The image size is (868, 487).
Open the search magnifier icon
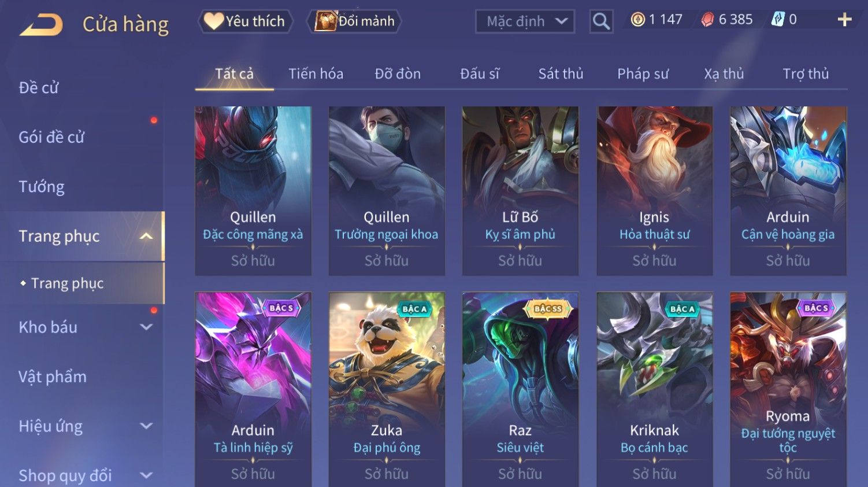(x=601, y=21)
